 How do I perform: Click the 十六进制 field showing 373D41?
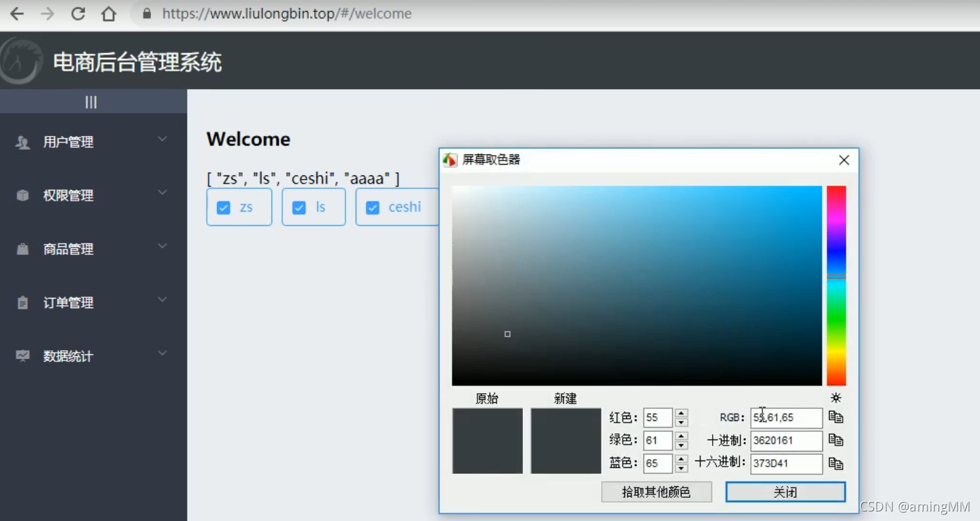click(786, 464)
